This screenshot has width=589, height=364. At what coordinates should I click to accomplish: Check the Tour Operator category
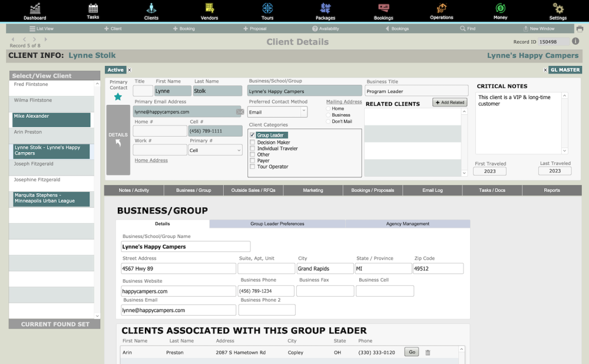(x=253, y=167)
